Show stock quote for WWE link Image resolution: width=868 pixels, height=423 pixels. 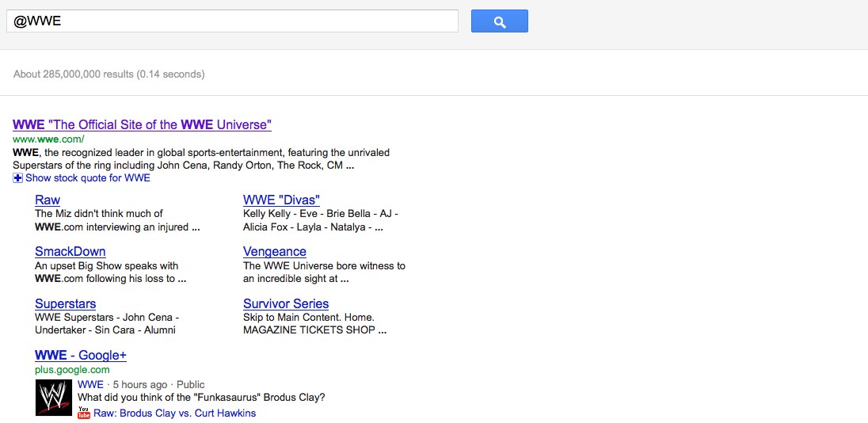(x=87, y=178)
